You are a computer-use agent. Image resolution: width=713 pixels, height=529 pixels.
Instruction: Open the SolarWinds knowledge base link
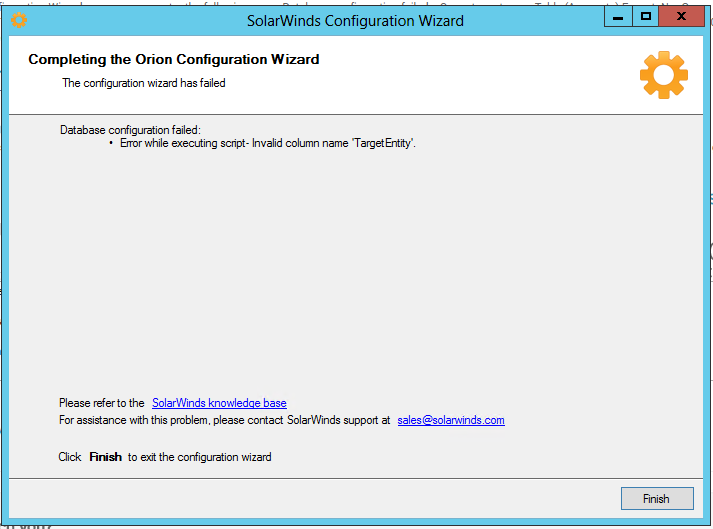point(219,403)
